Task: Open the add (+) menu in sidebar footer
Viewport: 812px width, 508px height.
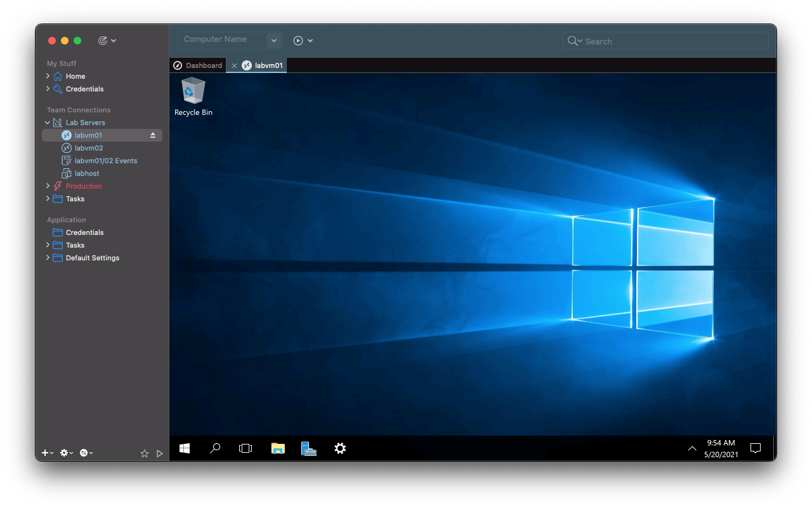Action: point(47,453)
